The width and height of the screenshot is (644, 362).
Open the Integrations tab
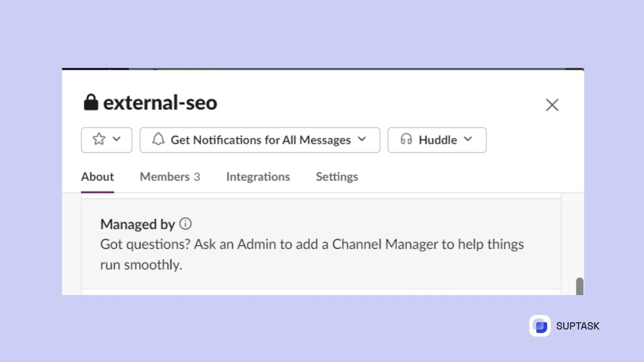258,177
